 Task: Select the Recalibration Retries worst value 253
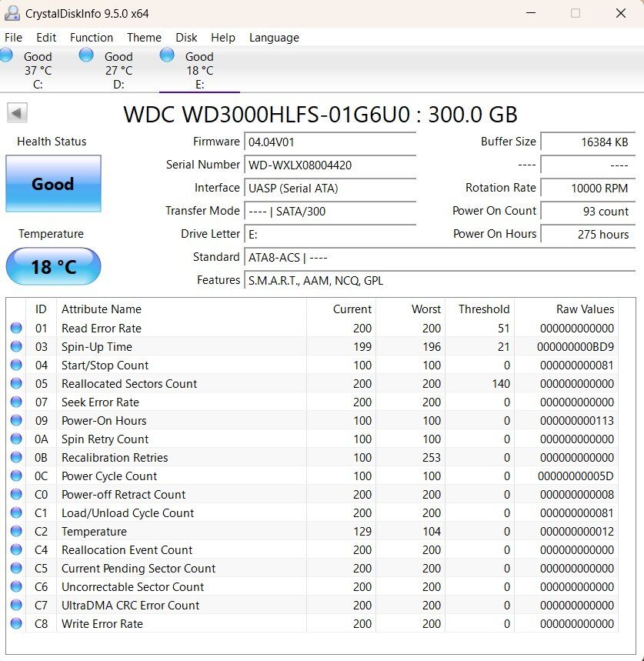(x=432, y=457)
